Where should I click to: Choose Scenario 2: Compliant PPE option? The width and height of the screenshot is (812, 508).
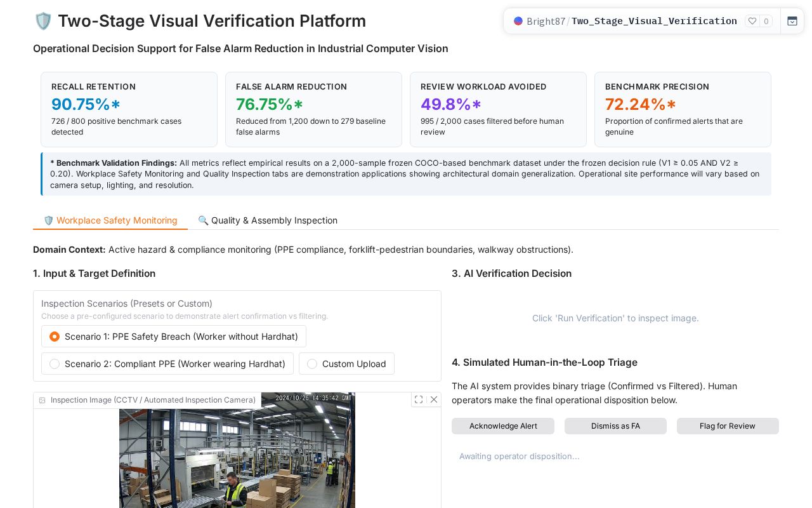click(167, 364)
